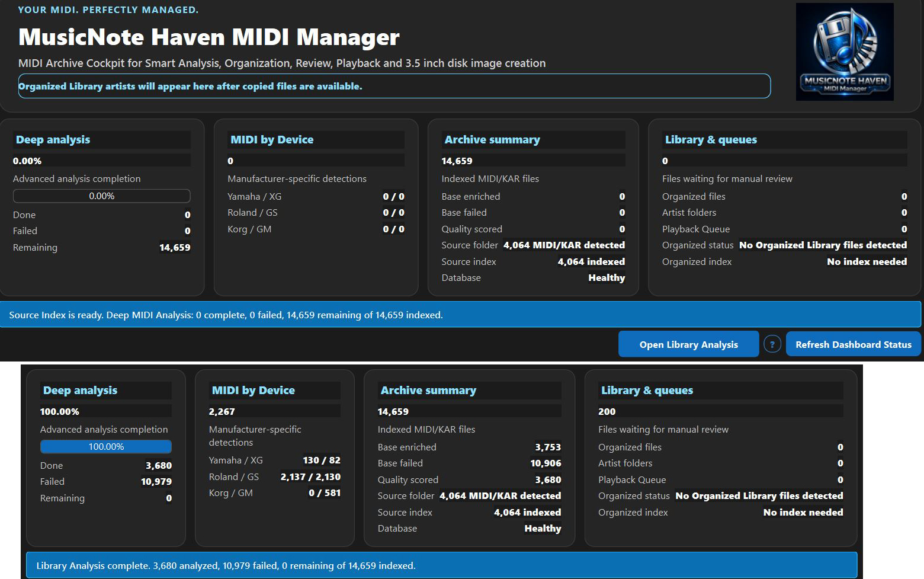Viewport: 924px width, 579px height.
Task: Click the Remaining value 14,659
Action: pos(175,248)
